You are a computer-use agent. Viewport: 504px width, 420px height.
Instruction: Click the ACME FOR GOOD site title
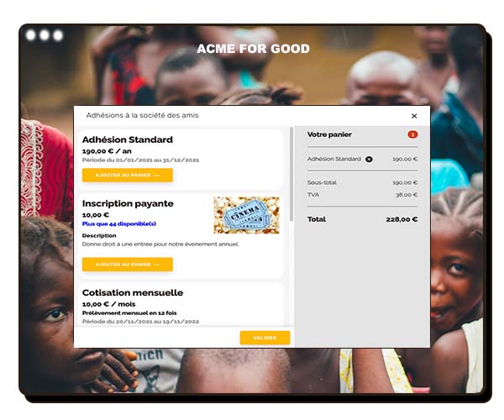pos(254,49)
